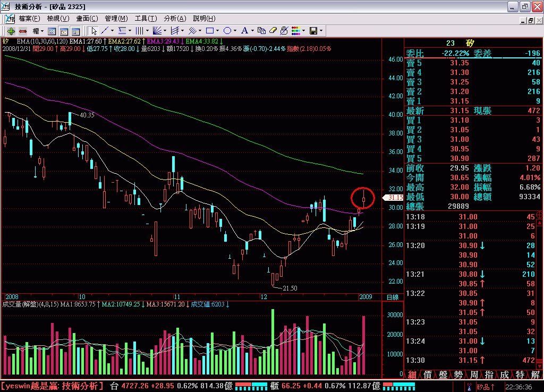Click the EMA(10,30,60,120) indicator label
The width and height of the screenshot is (544, 392).
tap(42, 41)
